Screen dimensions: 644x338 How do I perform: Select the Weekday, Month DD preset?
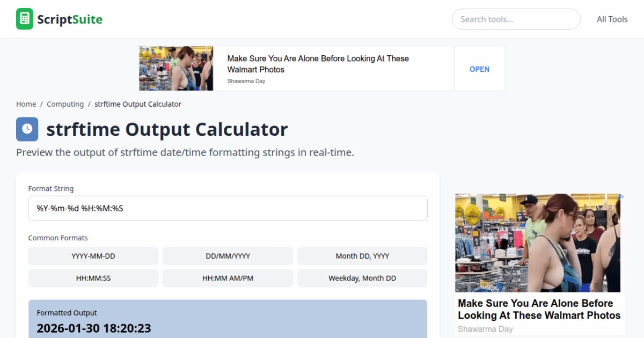click(x=362, y=278)
